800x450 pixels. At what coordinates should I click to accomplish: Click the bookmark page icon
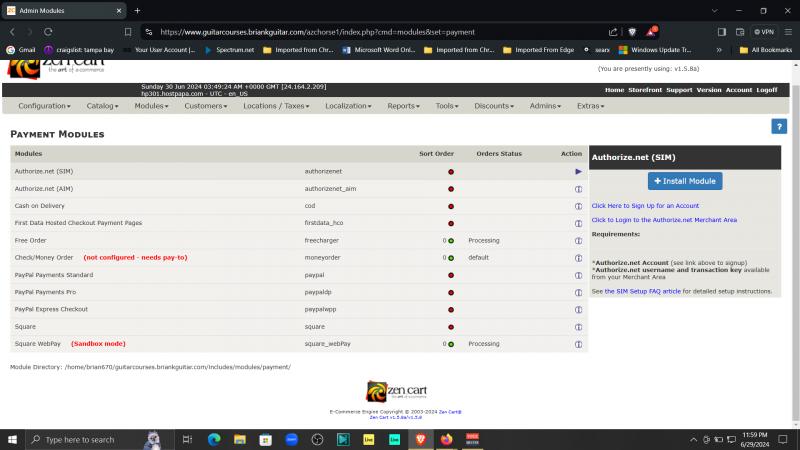pyautogui.click(x=128, y=32)
